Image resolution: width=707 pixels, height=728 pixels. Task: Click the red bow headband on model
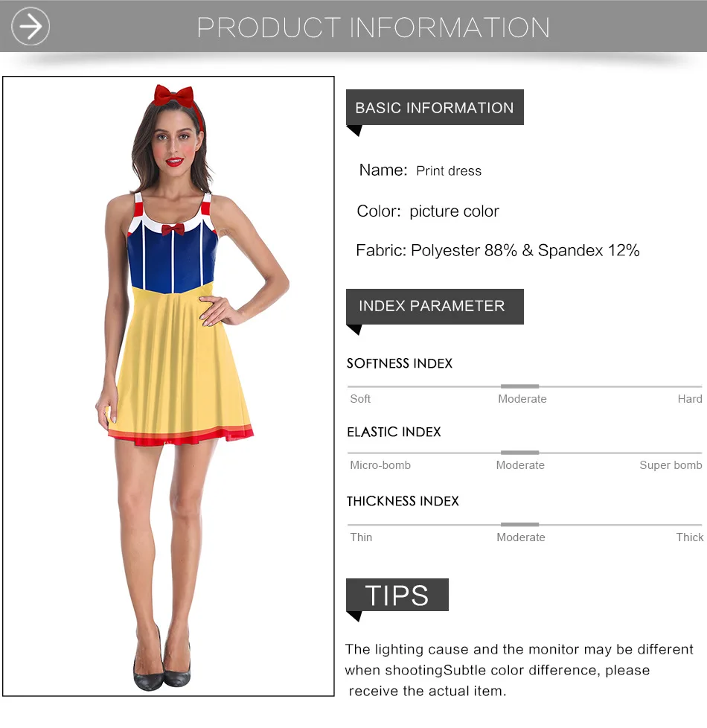[x=174, y=95]
